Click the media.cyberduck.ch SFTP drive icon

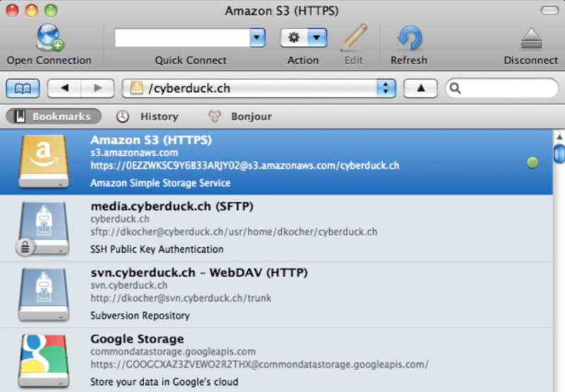[x=44, y=228]
